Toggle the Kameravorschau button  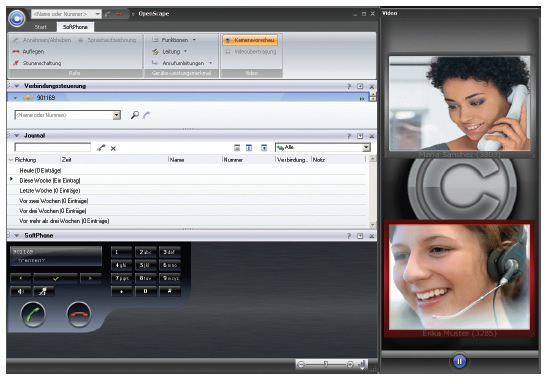[x=250, y=40]
